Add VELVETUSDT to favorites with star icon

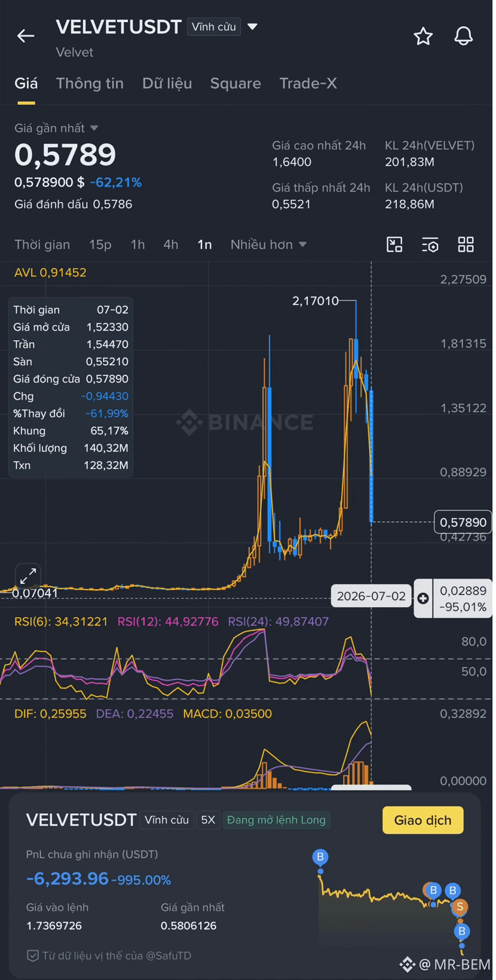pyautogui.click(x=423, y=36)
